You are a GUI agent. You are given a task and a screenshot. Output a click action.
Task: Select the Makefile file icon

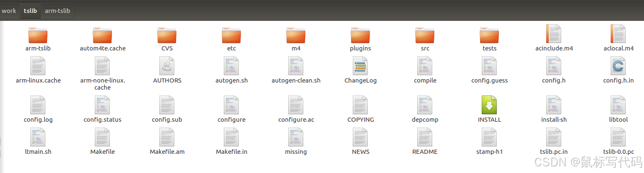click(102, 137)
